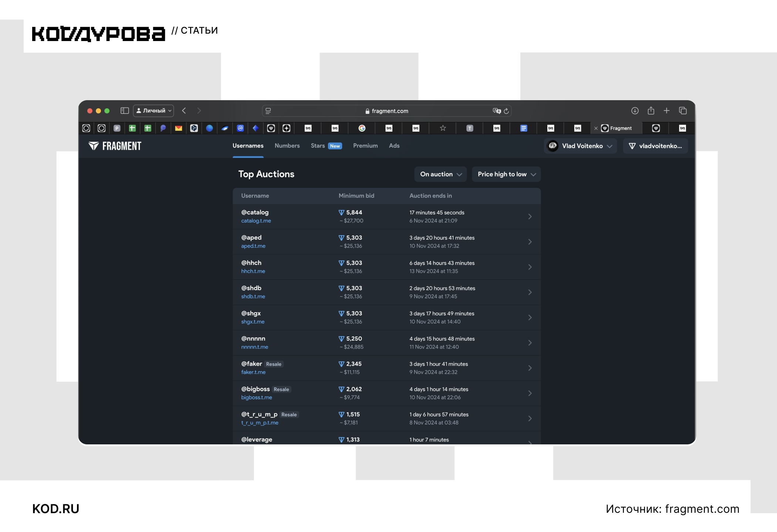
Task: Open the blue document tab icon
Action: click(x=524, y=128)
